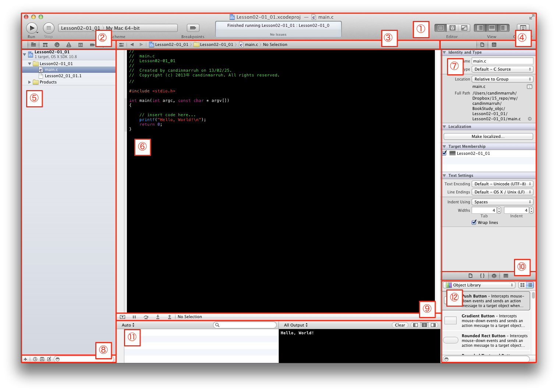
Task: Show the Issue navigator
Action: (x=69, y=45)
